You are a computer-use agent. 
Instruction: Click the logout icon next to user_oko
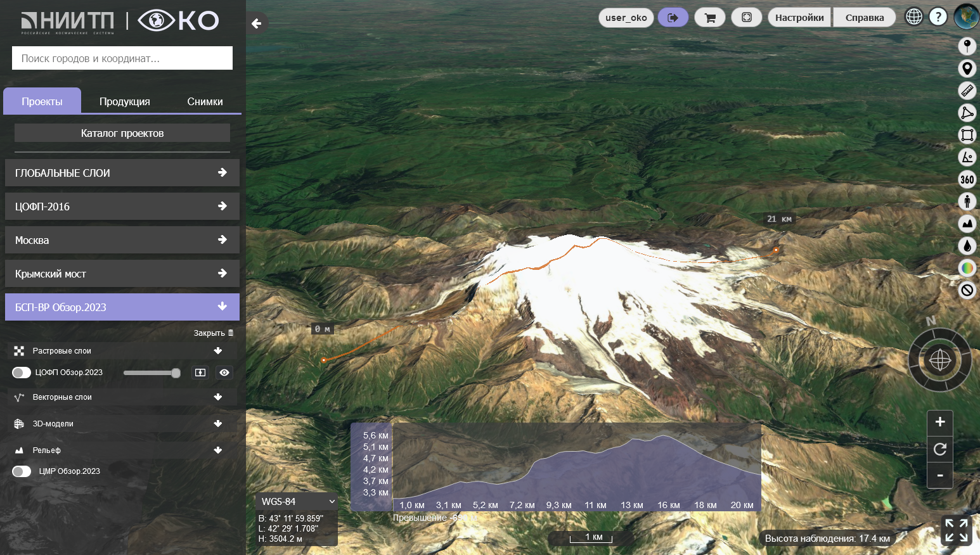point(673,18)
